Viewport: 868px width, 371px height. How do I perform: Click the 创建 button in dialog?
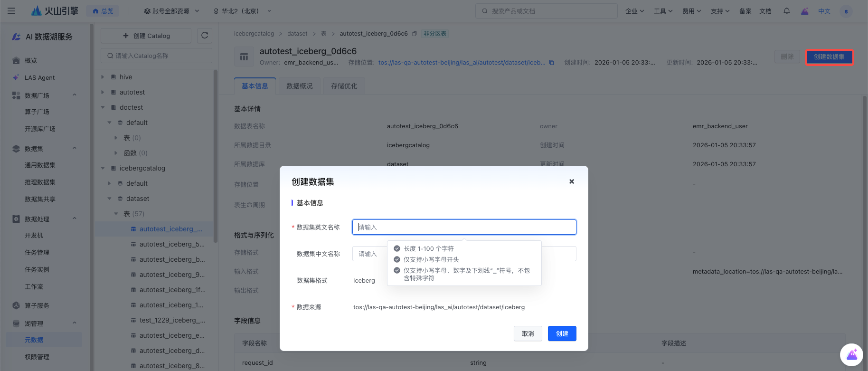click(x=562, y=333)
